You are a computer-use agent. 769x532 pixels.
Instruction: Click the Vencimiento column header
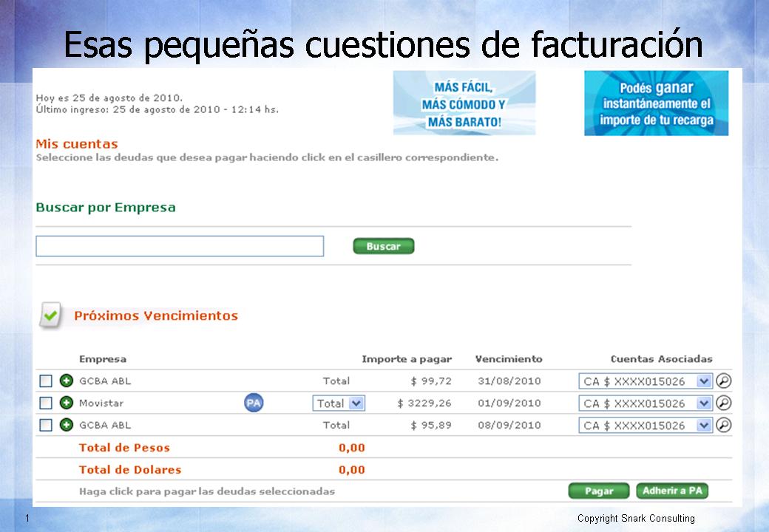tap(509, 359)
